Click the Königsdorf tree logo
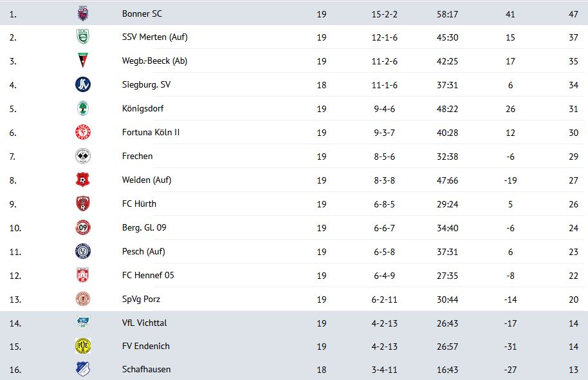 pyautogui.click(x=82, y=108)
